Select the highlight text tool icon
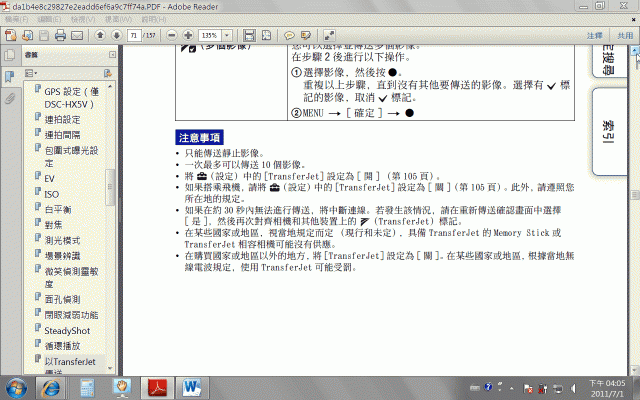This screenshot has height=400, width=640. coord(306,36)
